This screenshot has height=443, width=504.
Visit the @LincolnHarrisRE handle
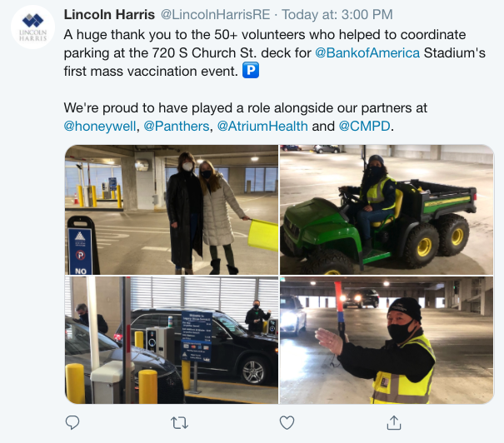point(215,14)
